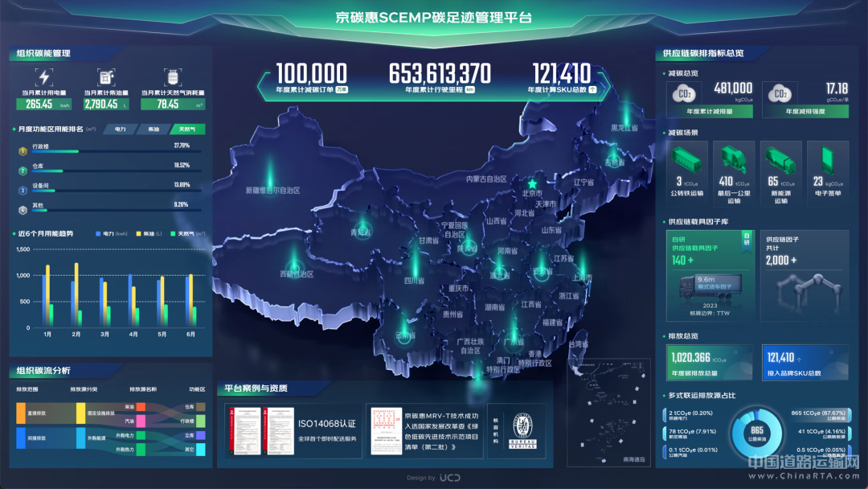Open the MRV-T document thumbnail
The height and width of the screenshot is (489, 868).
click(386, 431)
